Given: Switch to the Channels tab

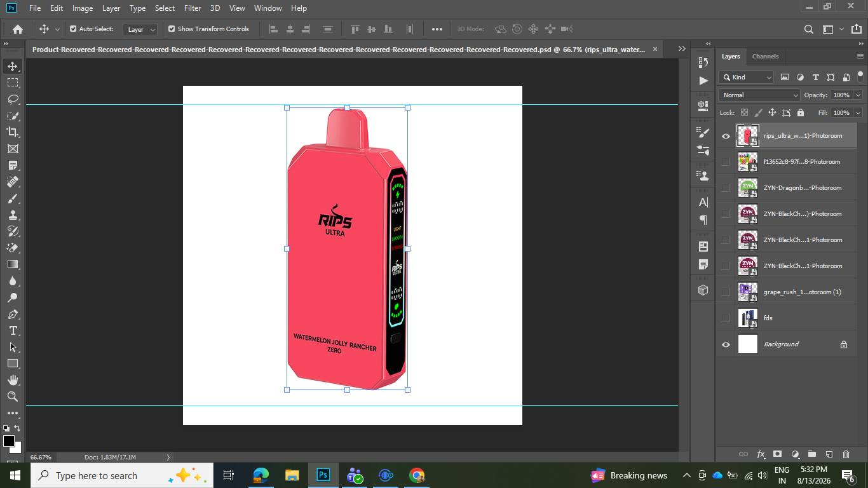Looking at the screenshot, I should (x=765, y=56).
